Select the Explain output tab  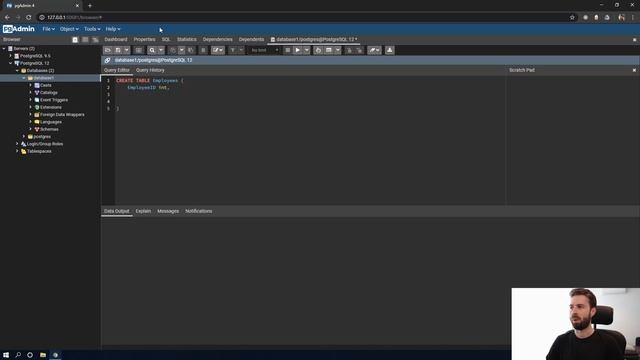(x=143, y=211)
